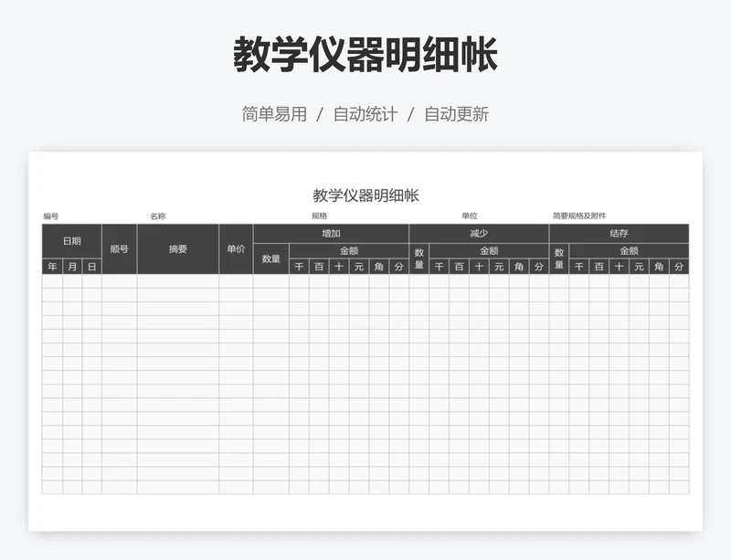Click the 顺号 column header
The width and height of the screenshot is (731, 560).
point(120,249)
